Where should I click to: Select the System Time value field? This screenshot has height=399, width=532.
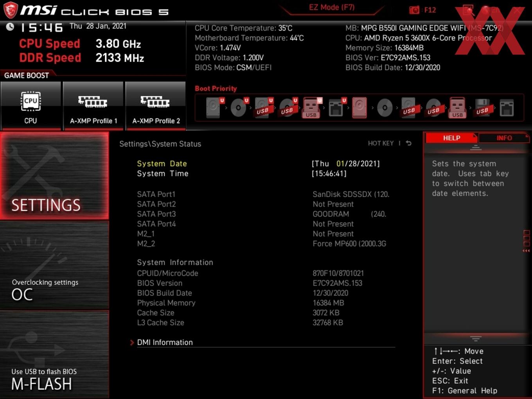[x=329, y=173]
